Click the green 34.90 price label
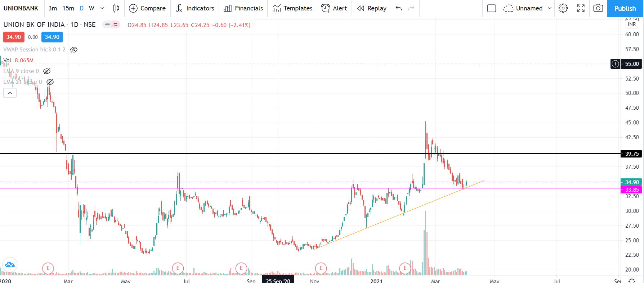Screen dimensions: 644x283 pos(631,182)
